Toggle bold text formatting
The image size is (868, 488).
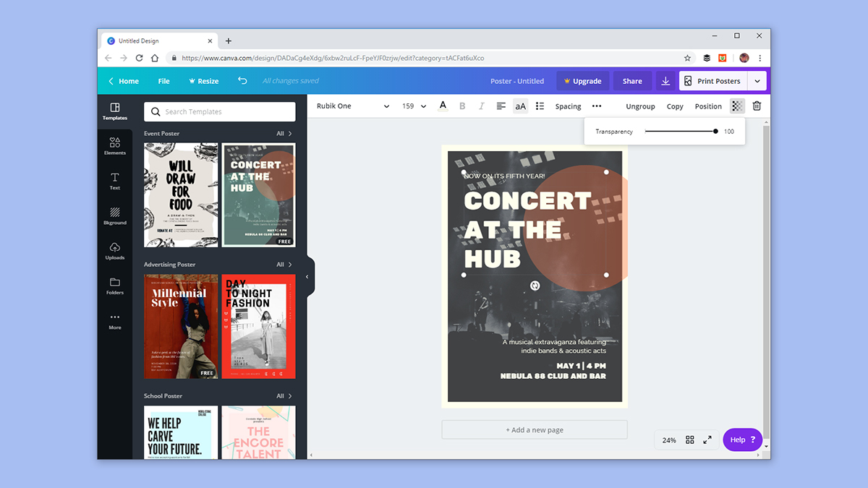462,106
